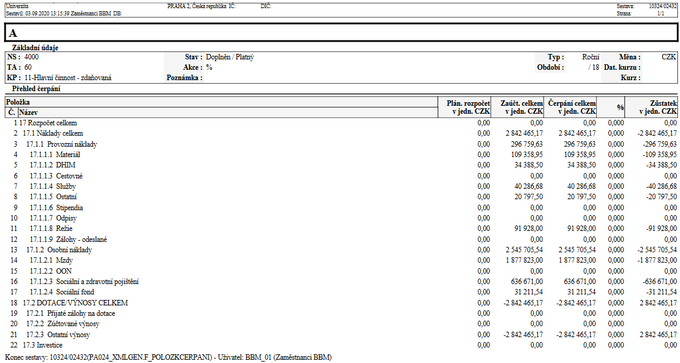This screenshot has height=363, width=680.
Task: Select row '17.3 Investice'
Action: pyautogui.click(x=341, y=345)
